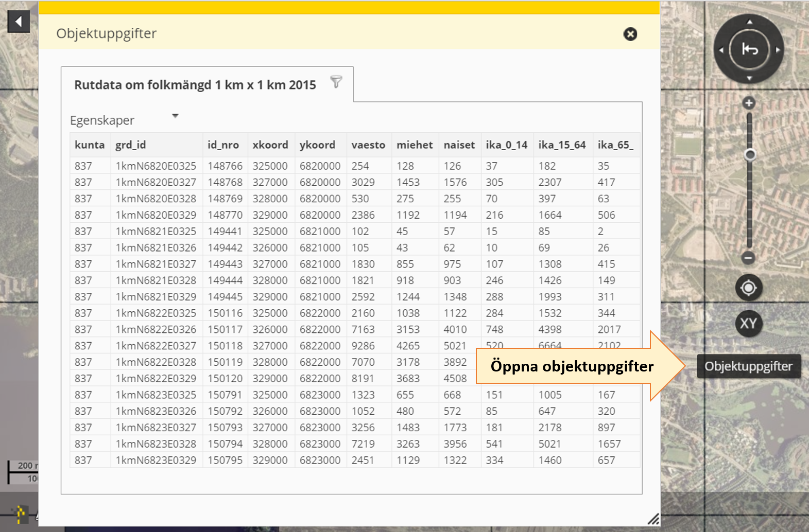Select cell 1kmN6820E0325
809x532 pixels.
[x=156, y=166]
